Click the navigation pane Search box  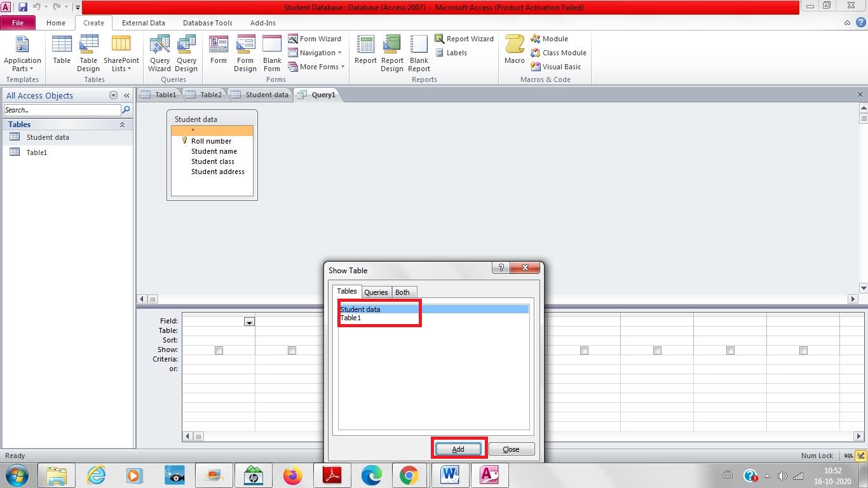(62, 110)
